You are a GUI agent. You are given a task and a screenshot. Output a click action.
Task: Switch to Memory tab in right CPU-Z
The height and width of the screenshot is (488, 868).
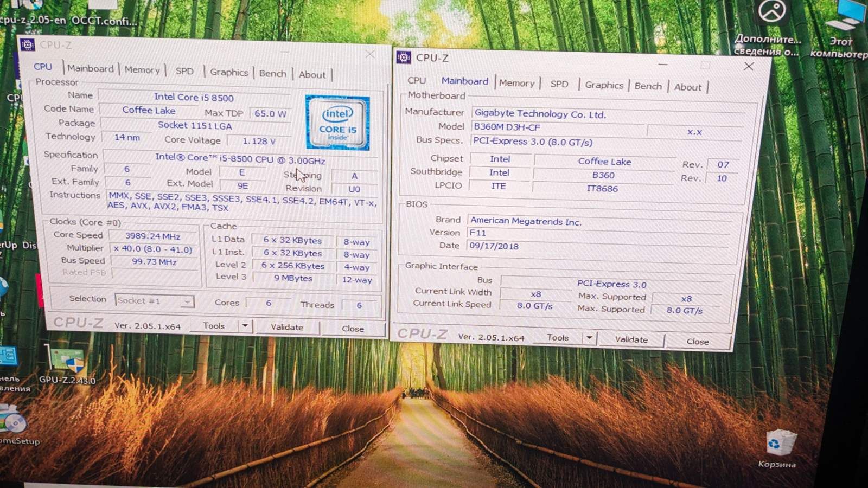point(516,83)
